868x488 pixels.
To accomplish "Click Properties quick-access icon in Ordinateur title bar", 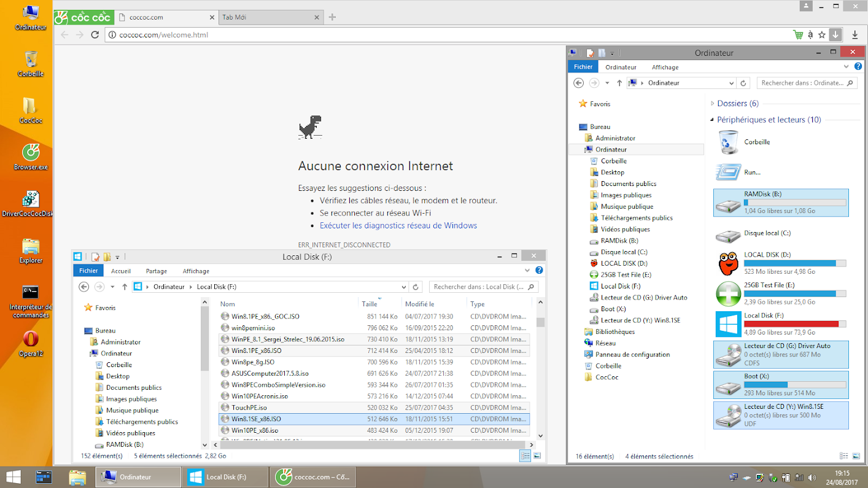I will pos(589,53).
